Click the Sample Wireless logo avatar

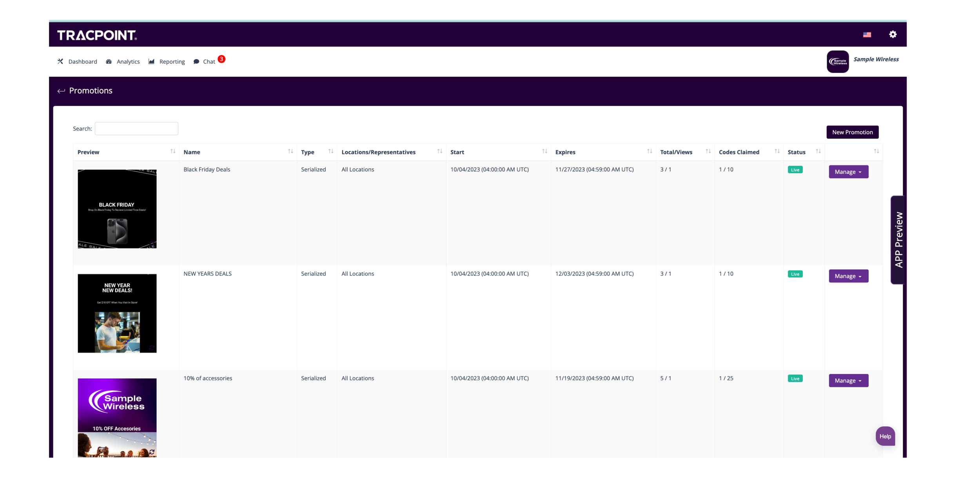click(838, 62)
